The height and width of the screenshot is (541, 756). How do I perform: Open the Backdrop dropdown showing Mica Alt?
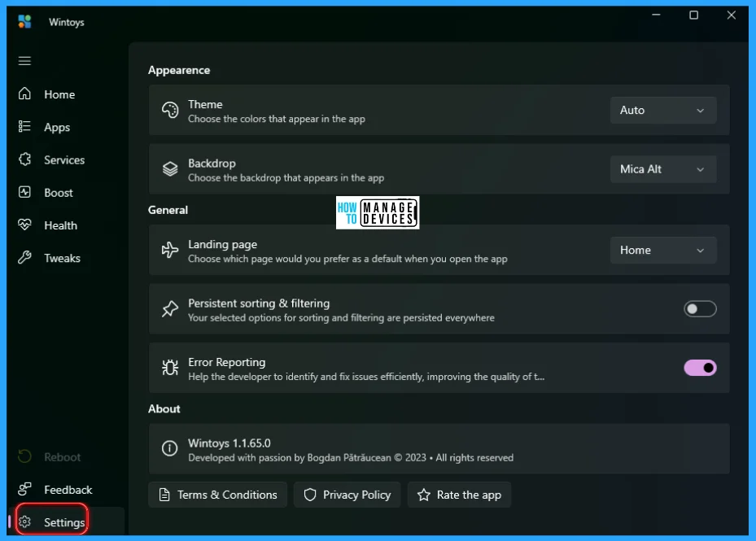point(663,168)
